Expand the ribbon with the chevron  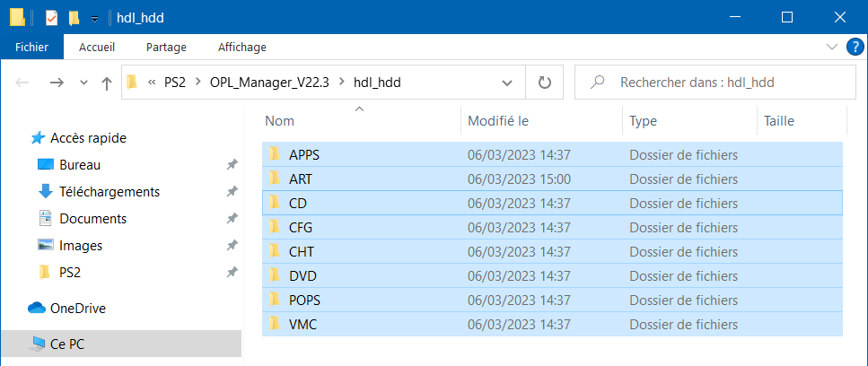[x=831, y=47]
